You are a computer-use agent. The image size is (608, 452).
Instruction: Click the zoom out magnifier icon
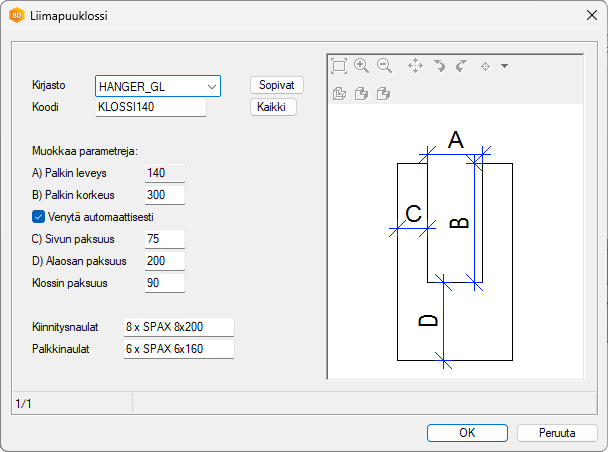click(384, 66)
